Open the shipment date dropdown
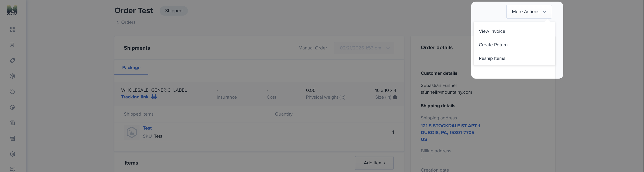644x172 pixels. point(364,48)
